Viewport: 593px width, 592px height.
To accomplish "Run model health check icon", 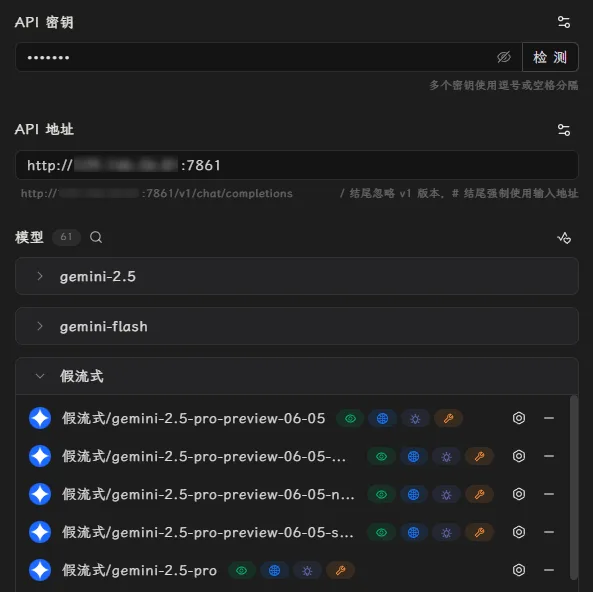I will point(564,238).
